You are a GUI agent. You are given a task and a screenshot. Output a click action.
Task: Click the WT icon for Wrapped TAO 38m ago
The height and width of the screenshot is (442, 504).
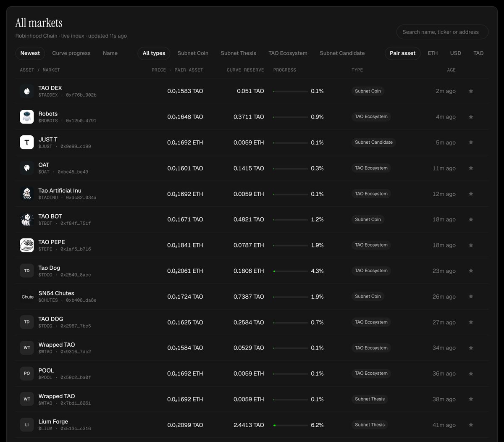(27, 399)
